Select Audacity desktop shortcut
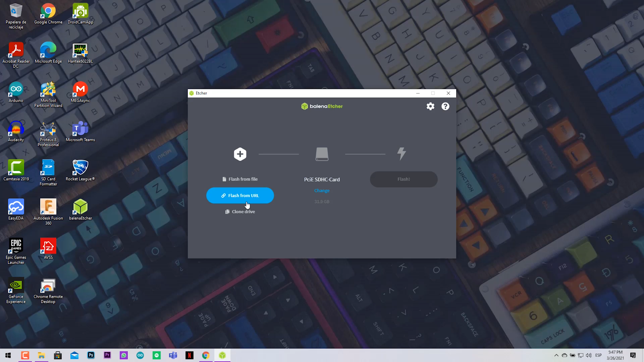The image size is (644, 362). pos(16,132)
